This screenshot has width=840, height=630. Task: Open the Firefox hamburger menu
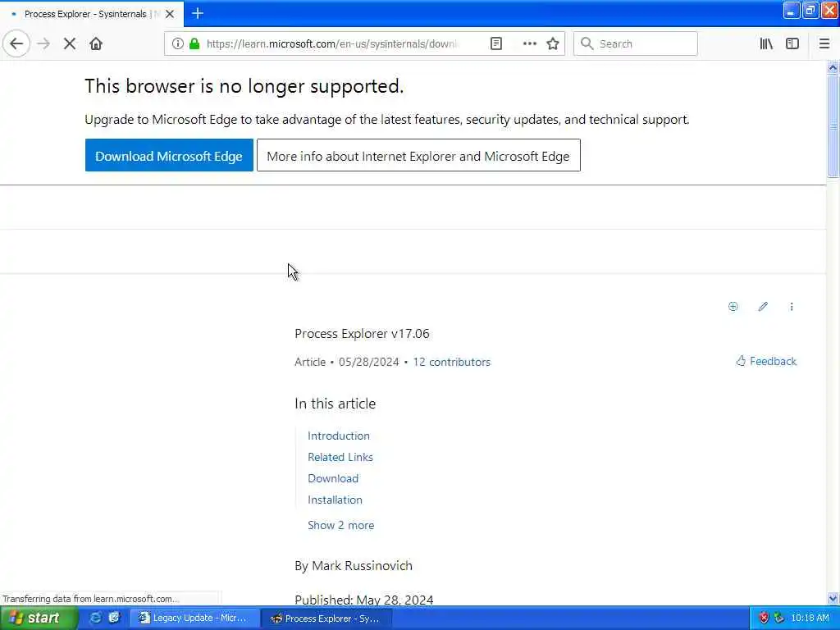[824, 43]
